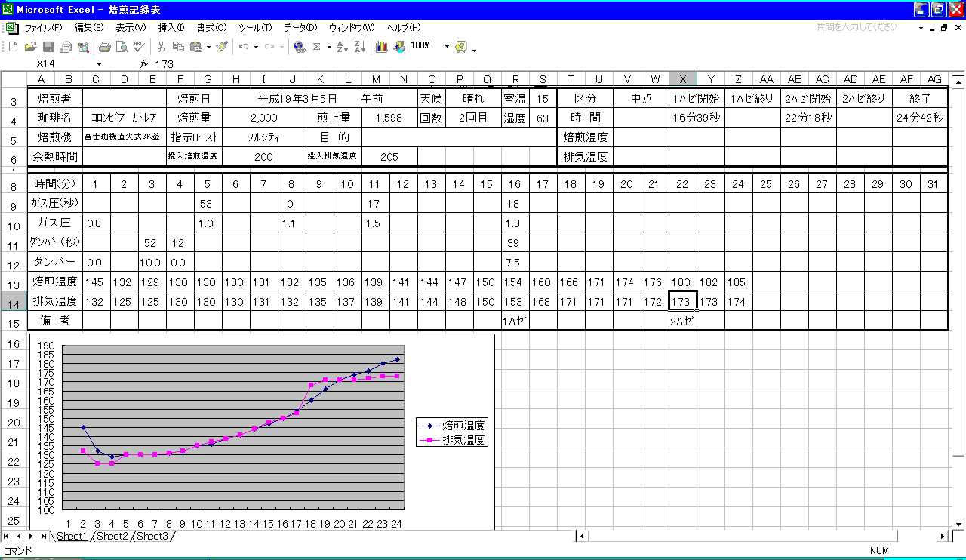This screenshot has width=966, height=560.
Task: Click the Paste clipboard icon
Action: (195, 47)
